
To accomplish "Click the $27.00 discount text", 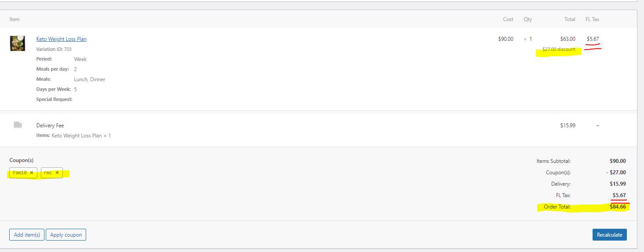I will click(559, 49).
